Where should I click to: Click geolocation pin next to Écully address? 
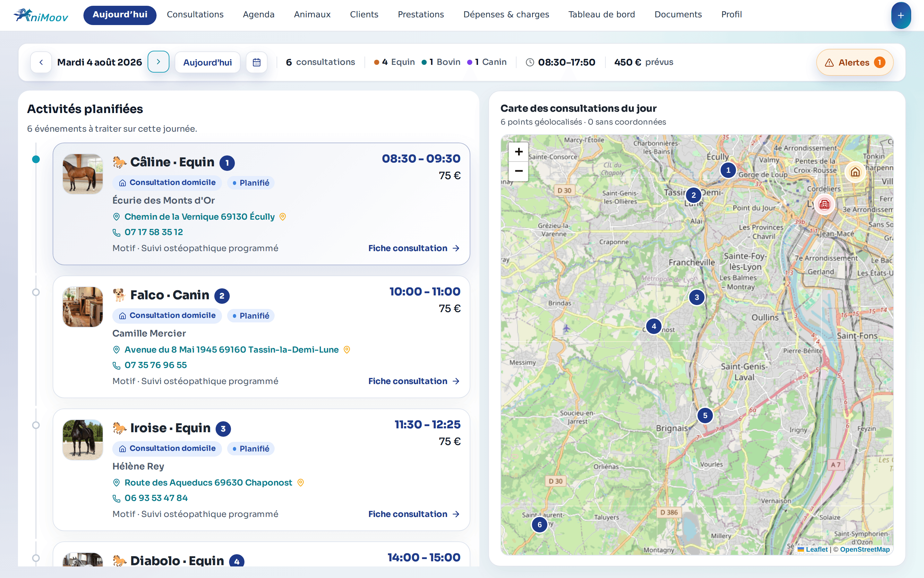tap(283, 217)
